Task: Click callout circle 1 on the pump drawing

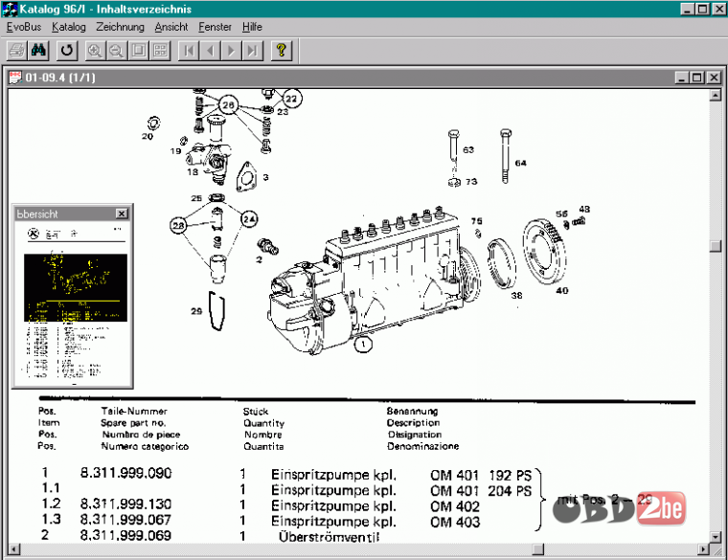Action: (x=363, y=345)
